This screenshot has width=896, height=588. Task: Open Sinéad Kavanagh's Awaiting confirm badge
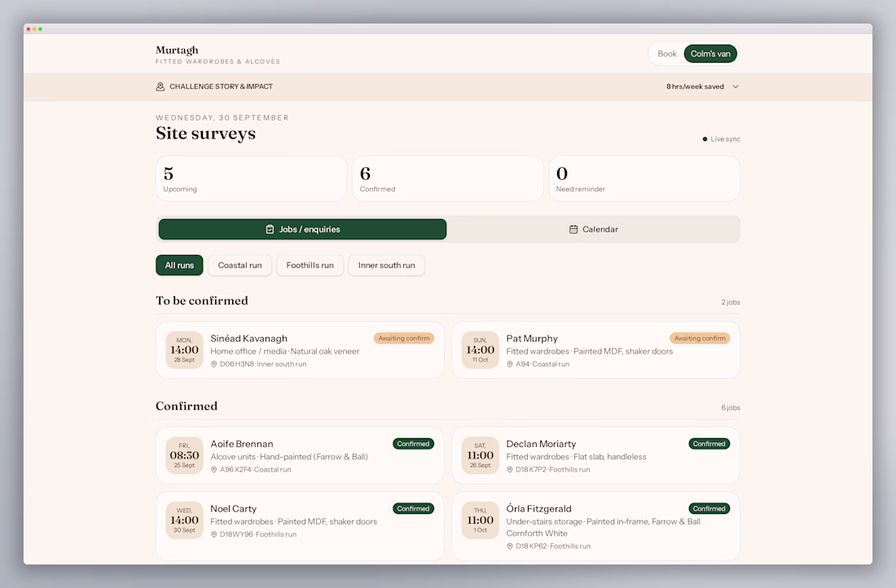[404, 338]
